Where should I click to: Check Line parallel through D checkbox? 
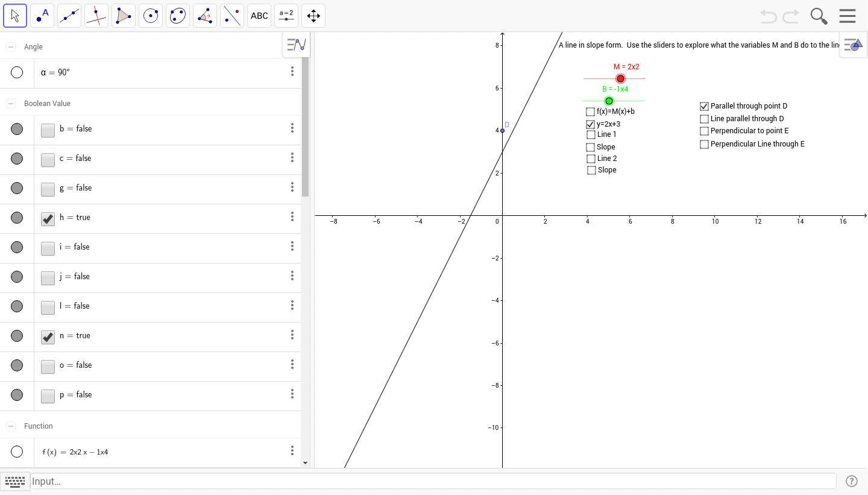coord(704,119)
